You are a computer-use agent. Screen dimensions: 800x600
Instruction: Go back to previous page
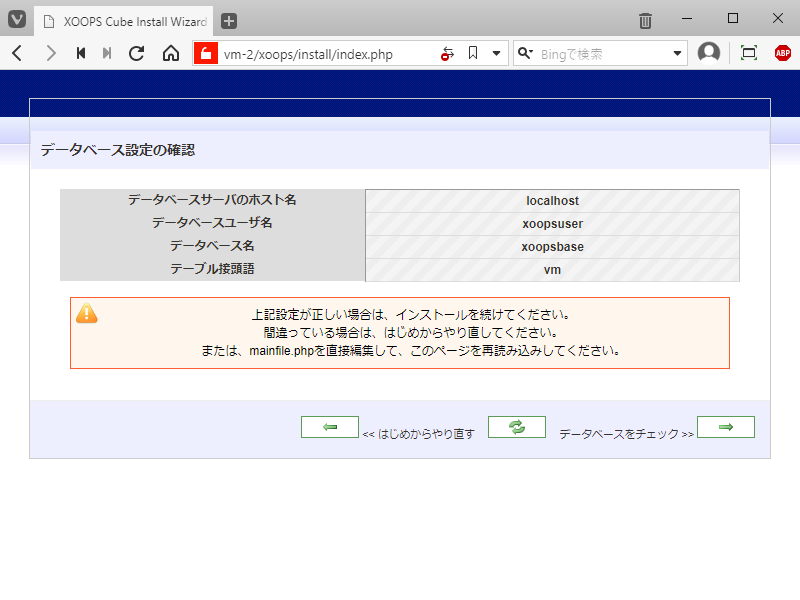(17, 53)
